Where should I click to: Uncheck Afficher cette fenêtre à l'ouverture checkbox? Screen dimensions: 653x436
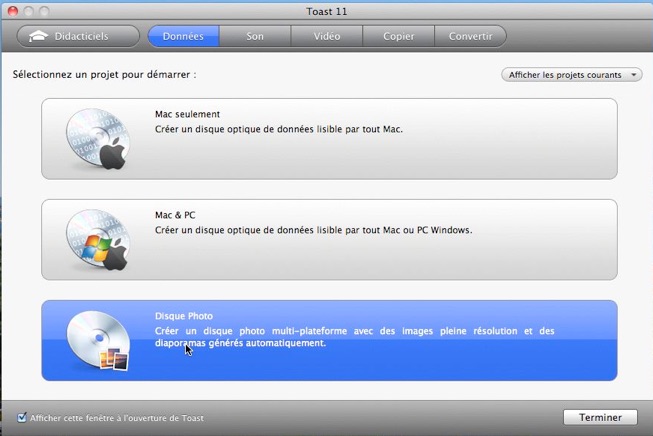coord(22,417)
